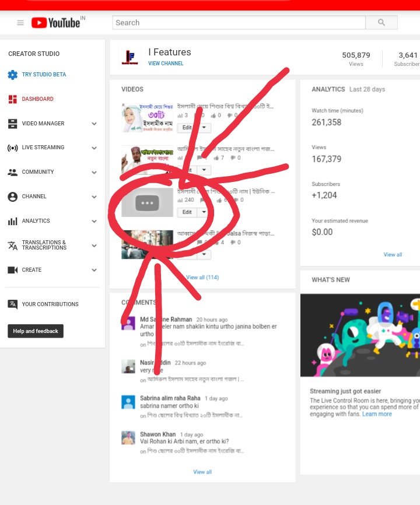Open the Amirul Islam gojol video thumbnail
Screen dimensions: 420x505
click(x=147, y=160)
